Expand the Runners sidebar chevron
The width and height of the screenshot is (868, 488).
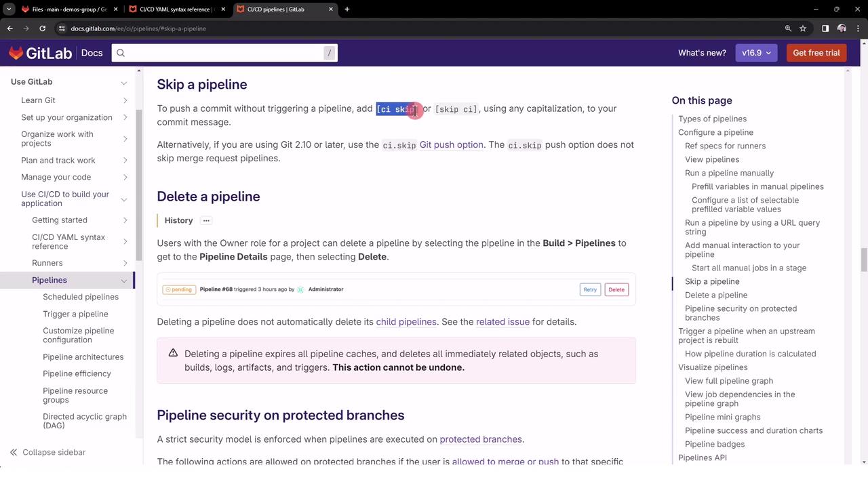(125, 263)
